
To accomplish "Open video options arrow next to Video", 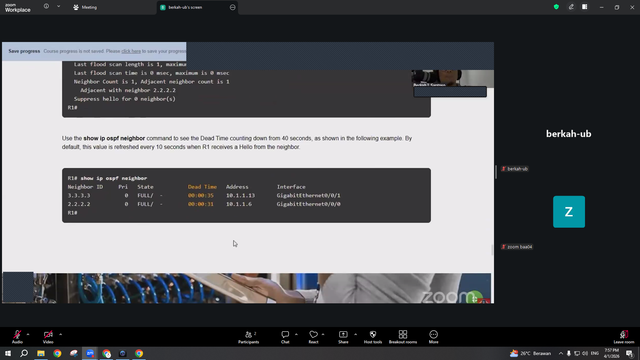I will pos(60,334).
